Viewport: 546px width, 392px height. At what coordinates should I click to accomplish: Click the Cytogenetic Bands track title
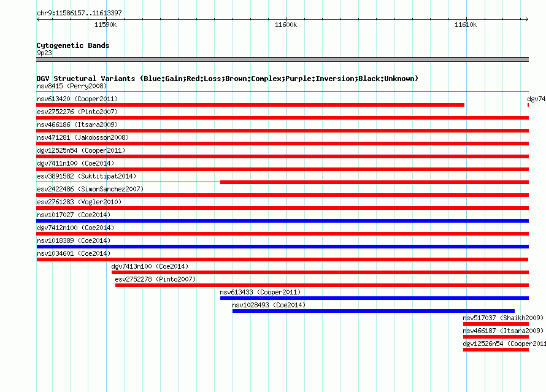[73, 45]
